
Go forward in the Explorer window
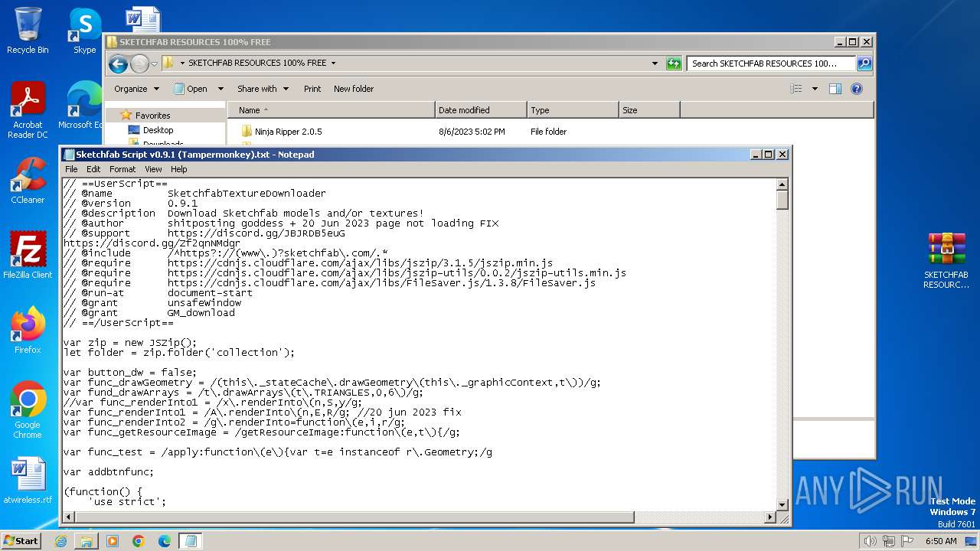coord(139,64)
